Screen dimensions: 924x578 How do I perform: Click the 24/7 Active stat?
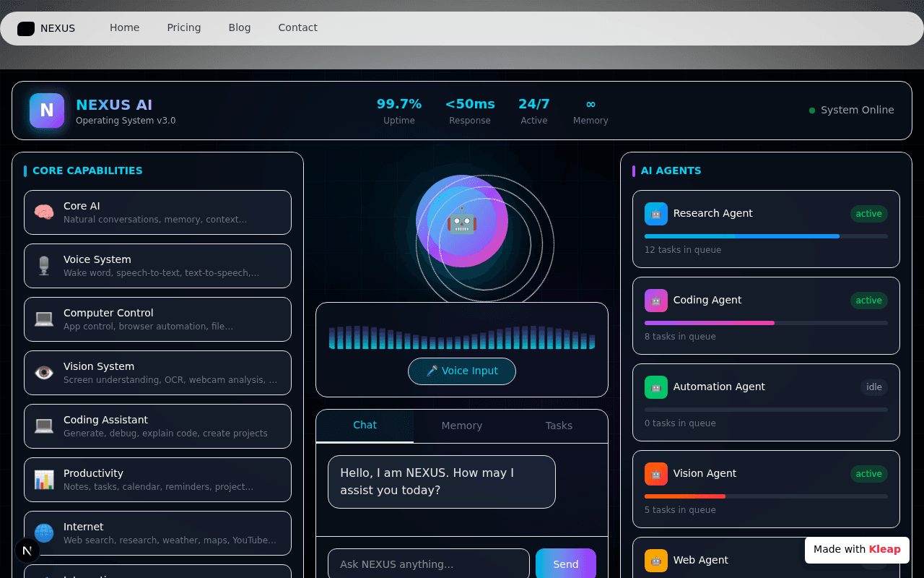pos(534,111)
